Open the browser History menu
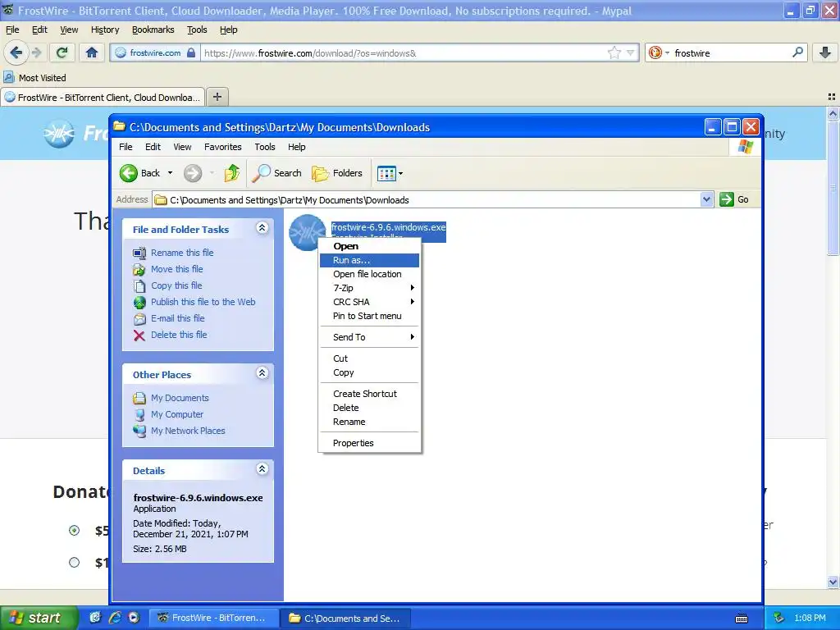Image resolution: width=840 pixels, height=630 pixels. tap(105, 30)
